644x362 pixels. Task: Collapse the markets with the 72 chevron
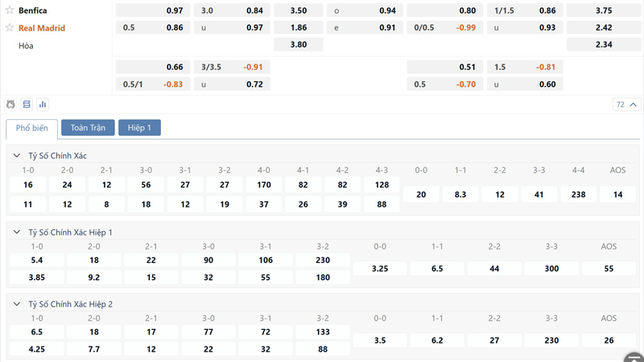tap(626, 105)
